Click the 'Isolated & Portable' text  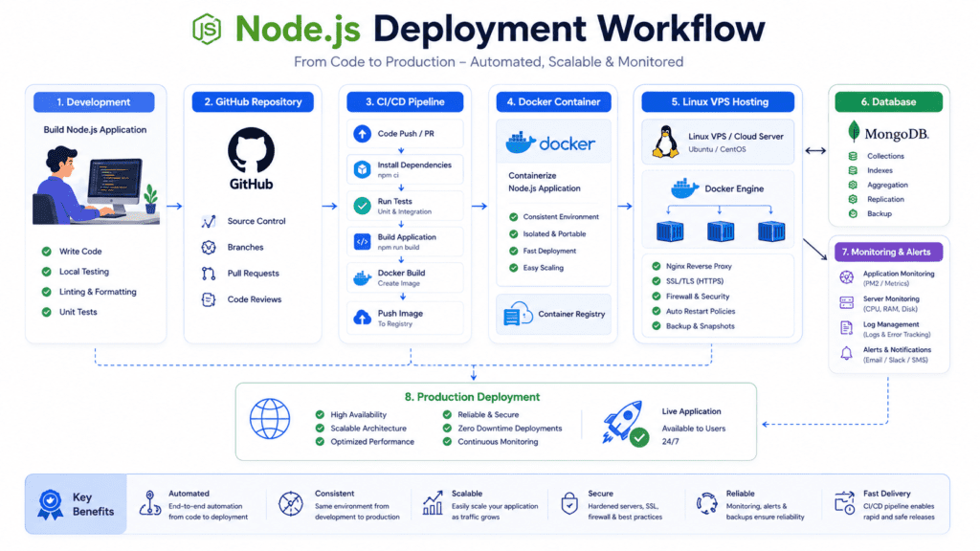(x=554, y=234)
